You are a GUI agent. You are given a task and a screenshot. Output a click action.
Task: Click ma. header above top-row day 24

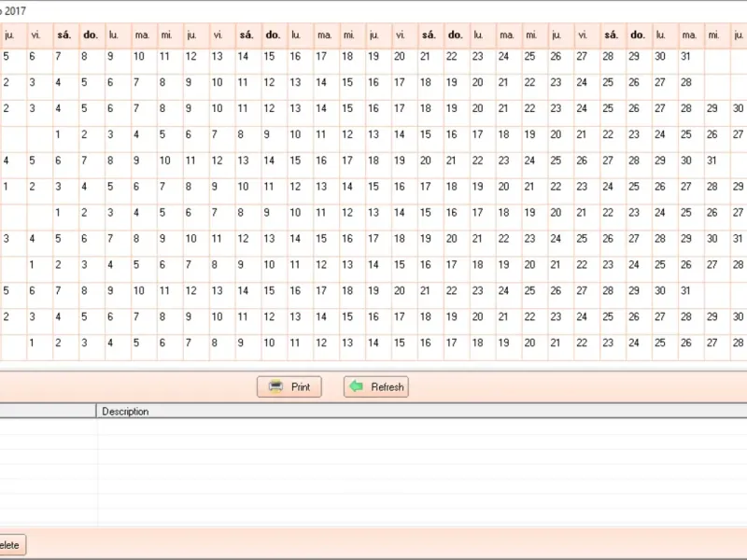pos(507,35)
